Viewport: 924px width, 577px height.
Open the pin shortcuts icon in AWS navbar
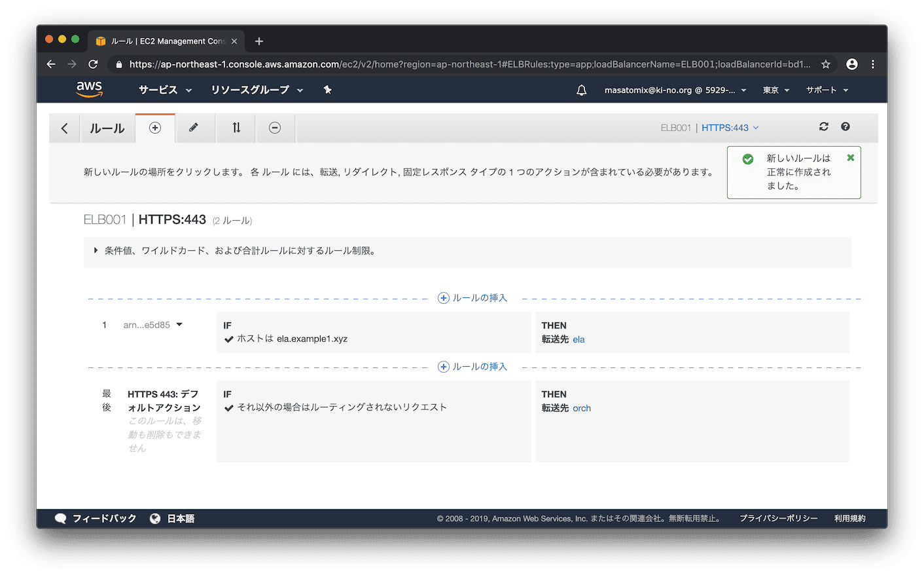pos(327,90)
